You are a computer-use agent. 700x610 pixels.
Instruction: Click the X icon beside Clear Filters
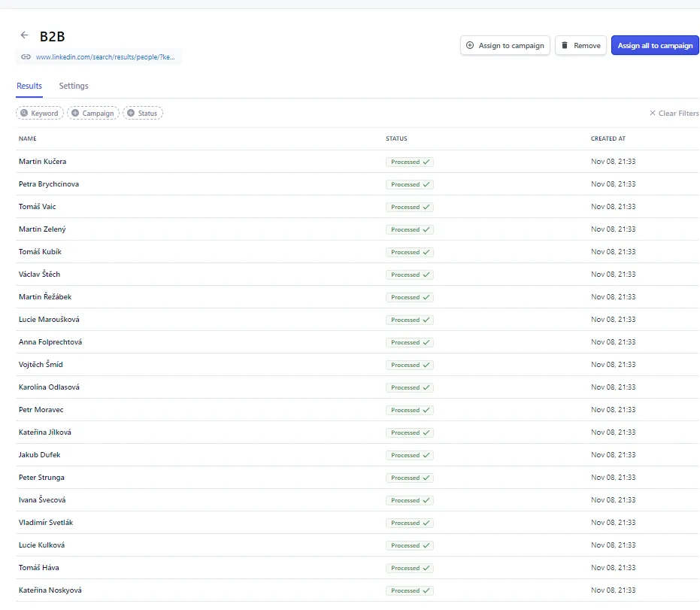pos(653,113)
